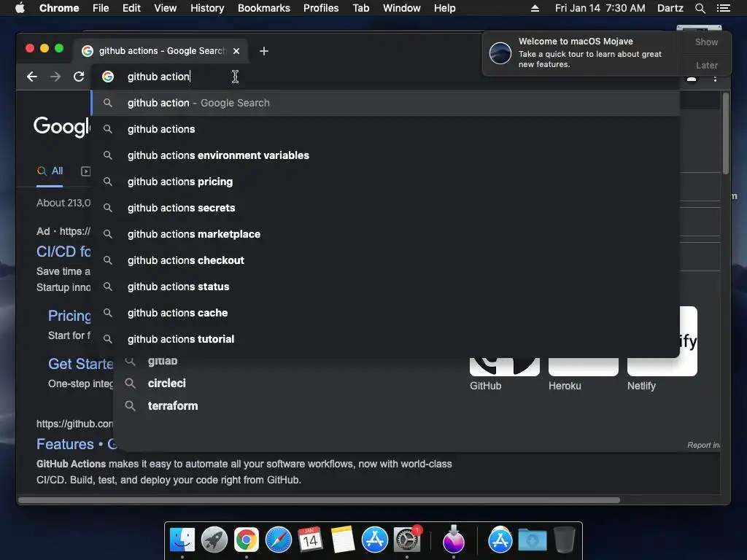747x560 pixels.
Task: Click the horizontal page scrollbar
Action: pos(320,500)
